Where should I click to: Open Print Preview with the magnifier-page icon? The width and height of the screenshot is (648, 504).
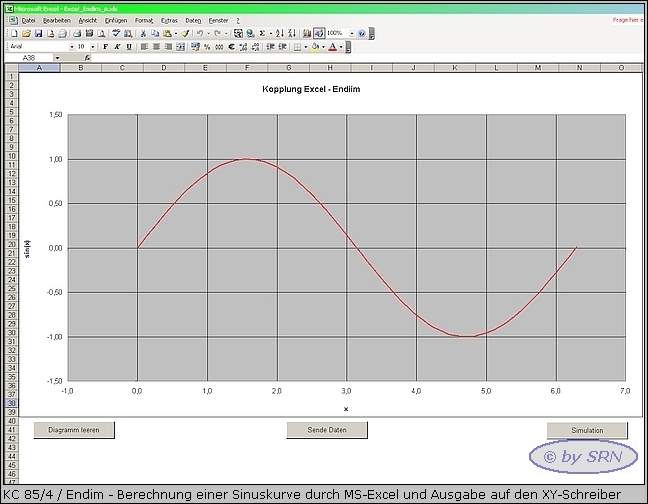[x=101, y=33]
